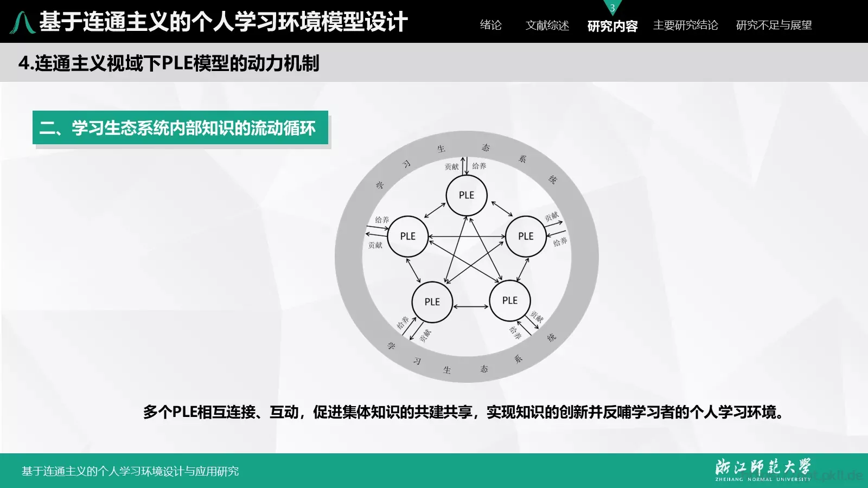Viewport: 868px width, 488px height.
Task: Select the right PLE circle
Action: (526, 236)
